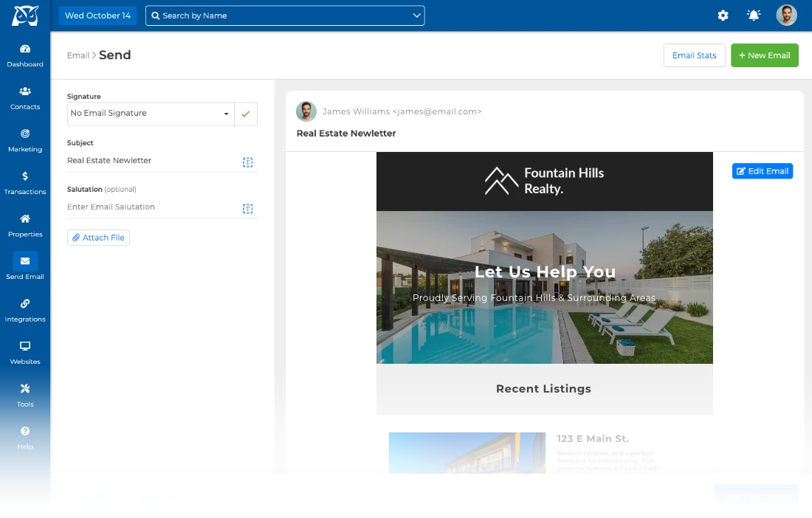Click the 123 E Main St. listing photo

coord(467,453)
